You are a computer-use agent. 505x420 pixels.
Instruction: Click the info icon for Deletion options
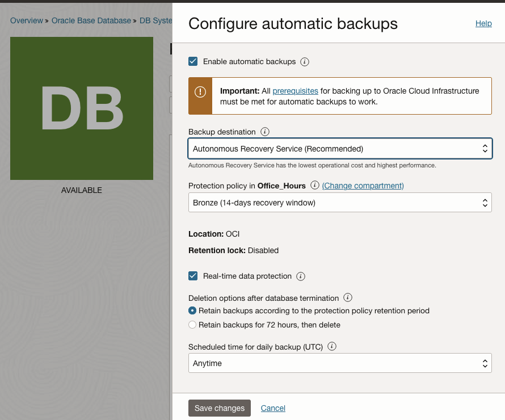click(348, 297)
